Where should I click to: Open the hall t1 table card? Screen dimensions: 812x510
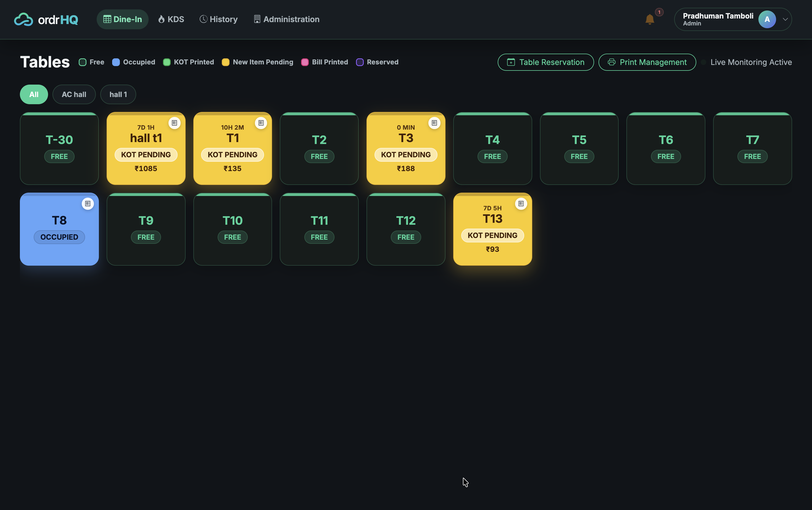click(146, 148)
